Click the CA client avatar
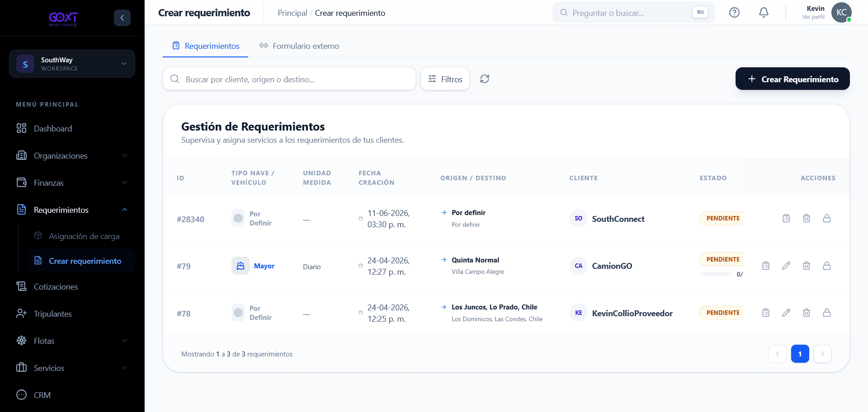The width and height of the screenshot is (868, 412). pos(579,266)
